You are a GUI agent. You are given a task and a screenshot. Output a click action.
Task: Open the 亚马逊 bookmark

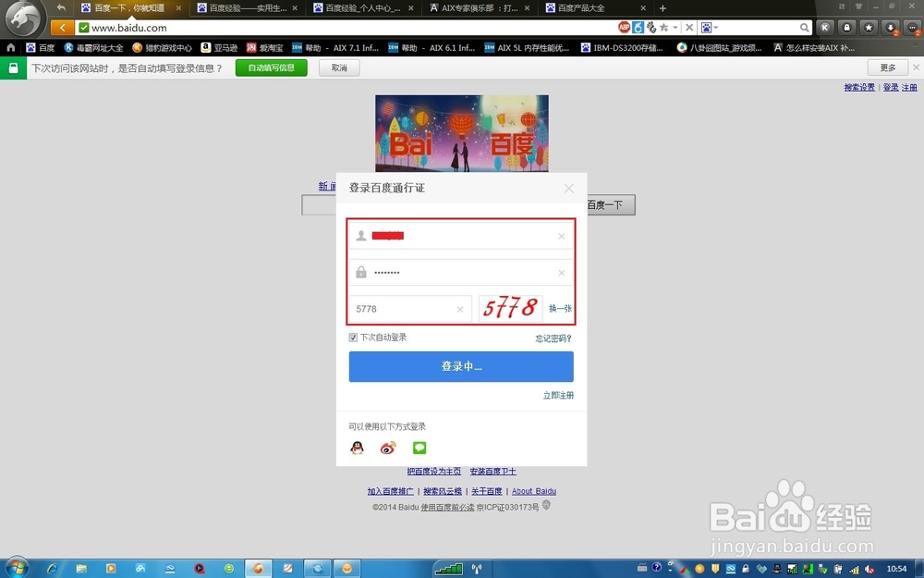219,48
